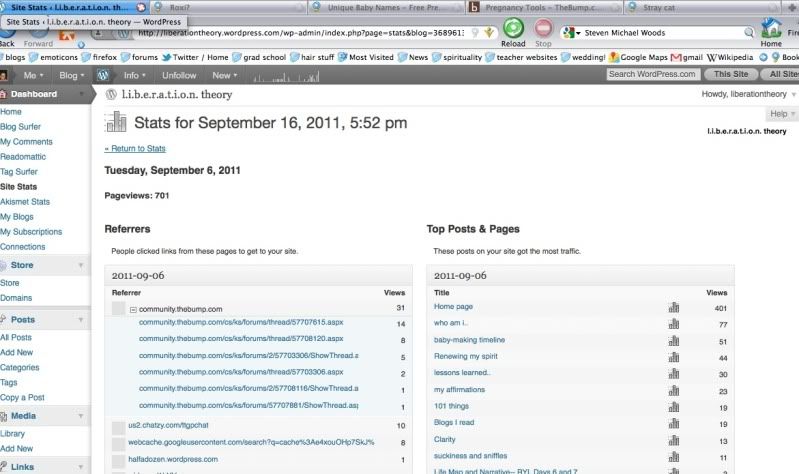This screenshot has width=799, height=474.
Task: Open stats chart for baby-making timeline
Action: click(x=674, y=340)
